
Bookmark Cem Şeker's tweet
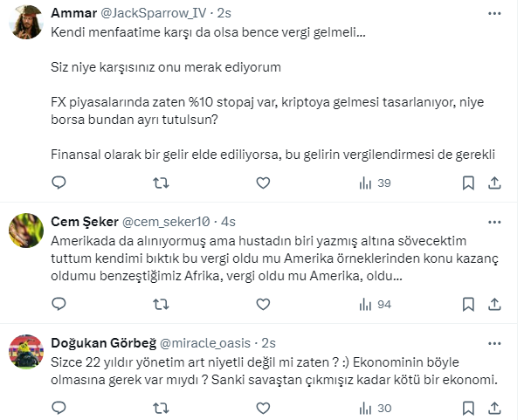[469, 304]
